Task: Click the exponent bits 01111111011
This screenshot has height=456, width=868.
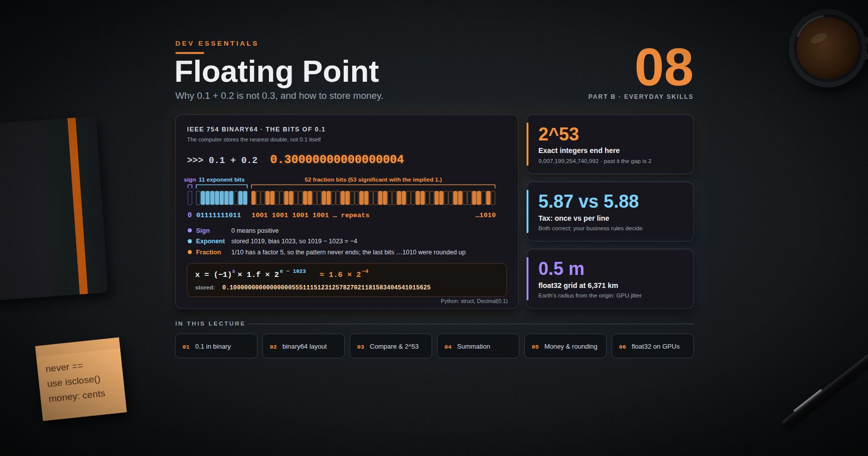Action: click(x=218, y=215)
